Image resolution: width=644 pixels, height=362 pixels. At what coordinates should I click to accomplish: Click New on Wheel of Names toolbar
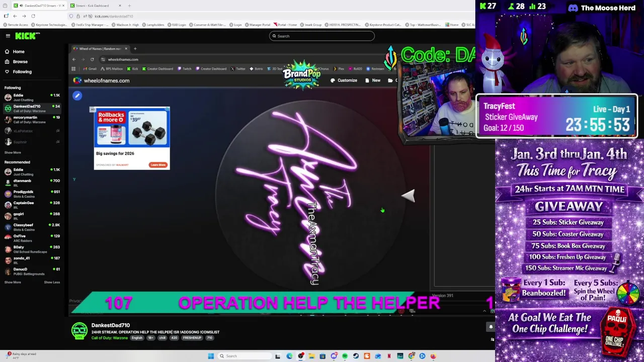click(x=373, y=80)
